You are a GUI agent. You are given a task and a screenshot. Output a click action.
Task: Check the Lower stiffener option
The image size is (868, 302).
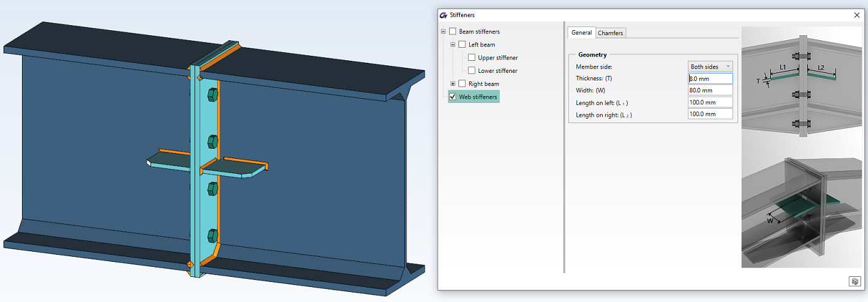472,71
